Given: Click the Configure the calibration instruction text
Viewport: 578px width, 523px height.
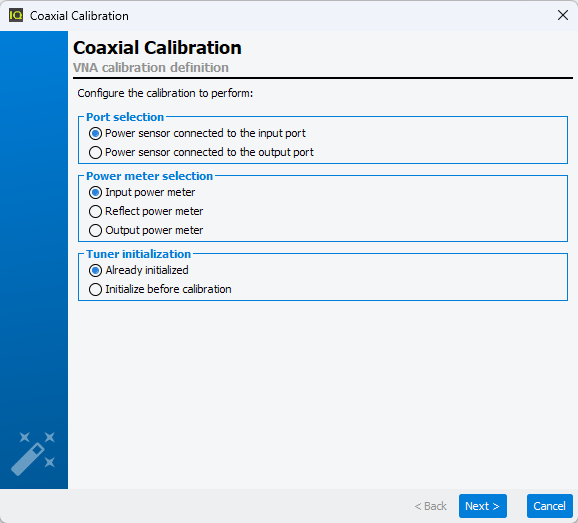Looking at the screenshot, I should click(x=165, y=93).
